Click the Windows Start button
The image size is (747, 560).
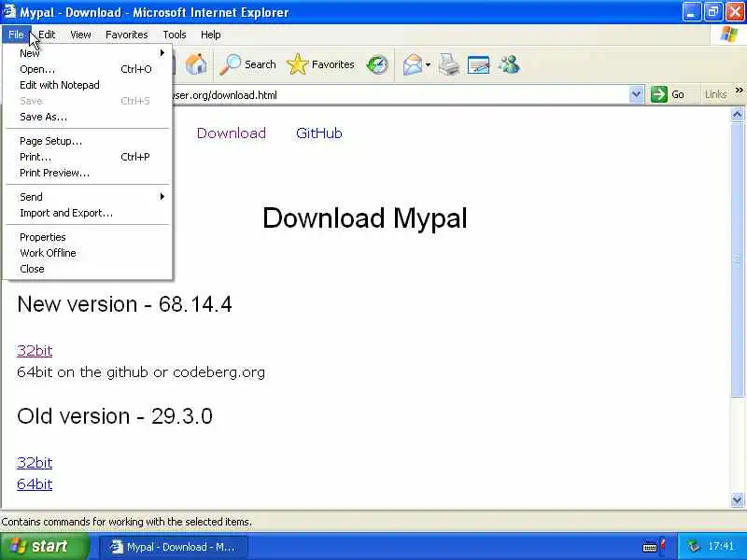45,546
